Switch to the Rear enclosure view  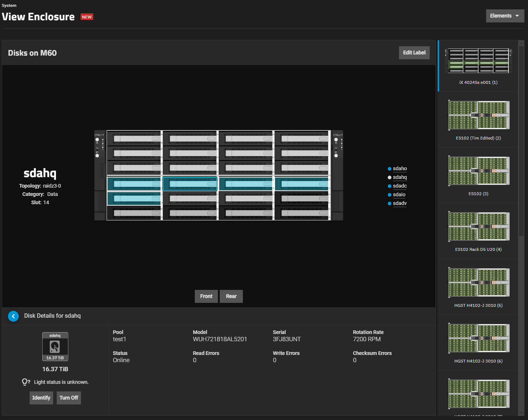[x=231, y=296]
